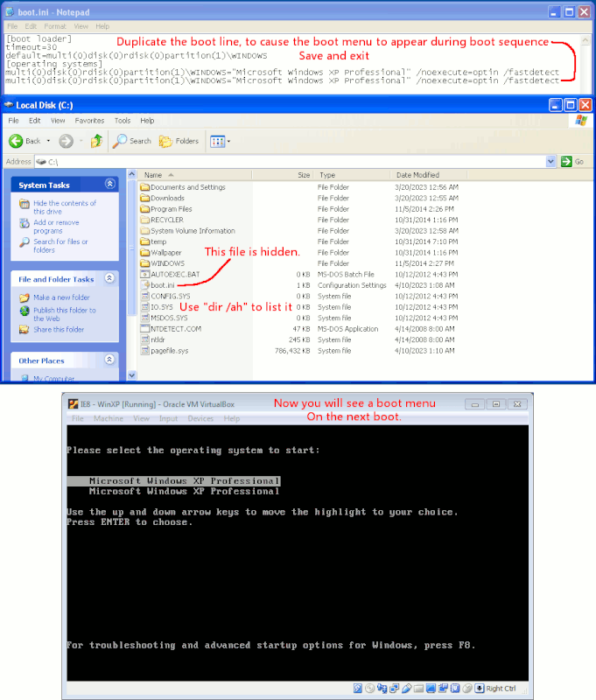The image size is (596, 700).
Task: Click Search for files or folders link
Action: pos(60,246)
